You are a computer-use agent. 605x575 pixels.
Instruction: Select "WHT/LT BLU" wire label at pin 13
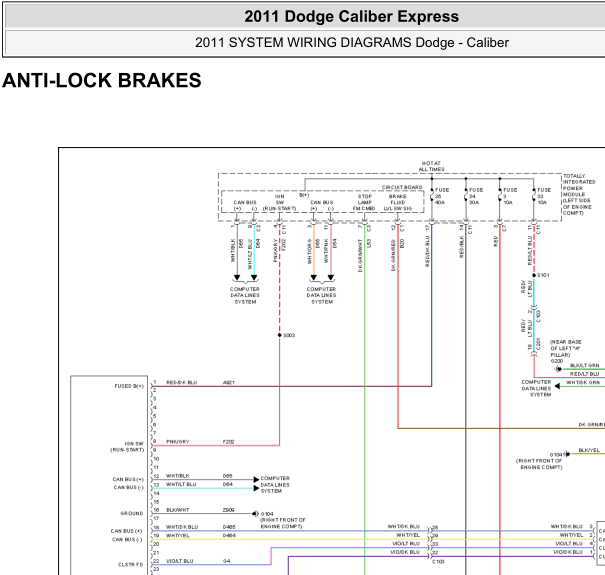(181, 484)
